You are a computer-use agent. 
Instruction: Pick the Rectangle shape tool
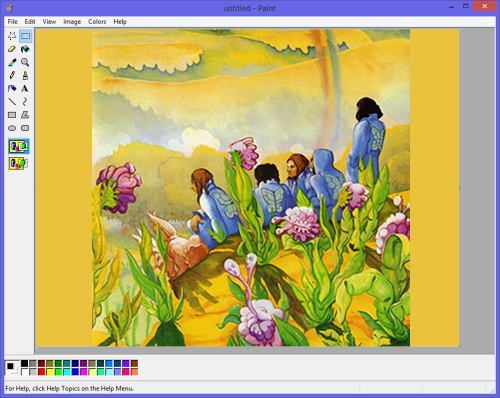12,115
